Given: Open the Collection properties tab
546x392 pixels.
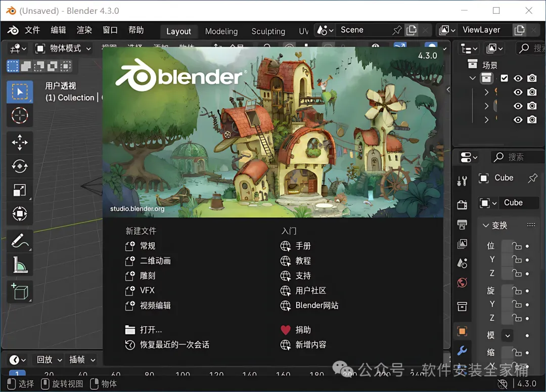Looking at the screenshot, I should (x=462, y=307).
